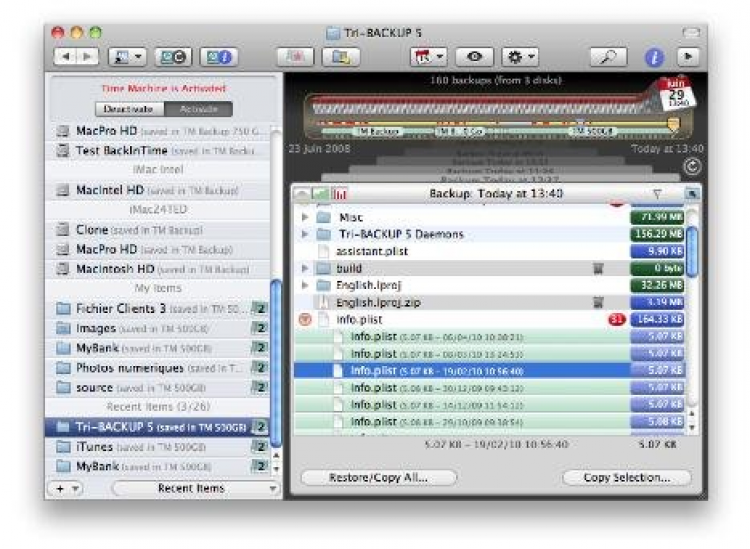Image resolution: width=750 pixels, height=549 pixels.
Task: Click the disk with clock toolbar button
Action: coord(173,57)
